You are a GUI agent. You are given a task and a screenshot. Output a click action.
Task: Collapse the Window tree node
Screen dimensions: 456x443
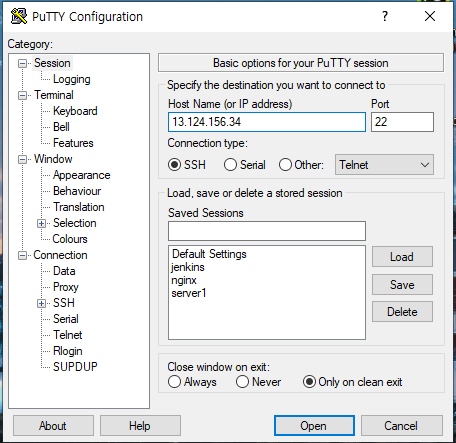[22, 159]
